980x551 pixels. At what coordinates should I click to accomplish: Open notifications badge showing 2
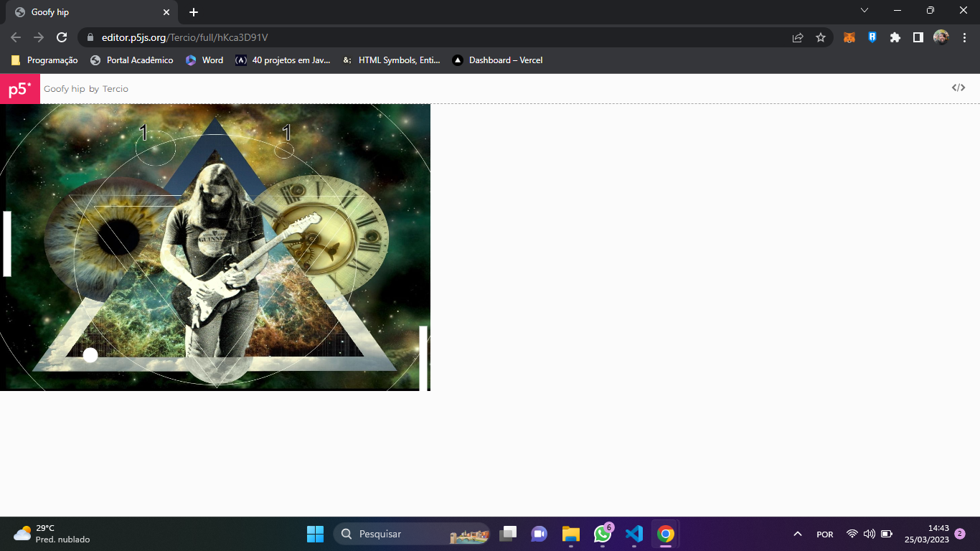tap(960, 534)
